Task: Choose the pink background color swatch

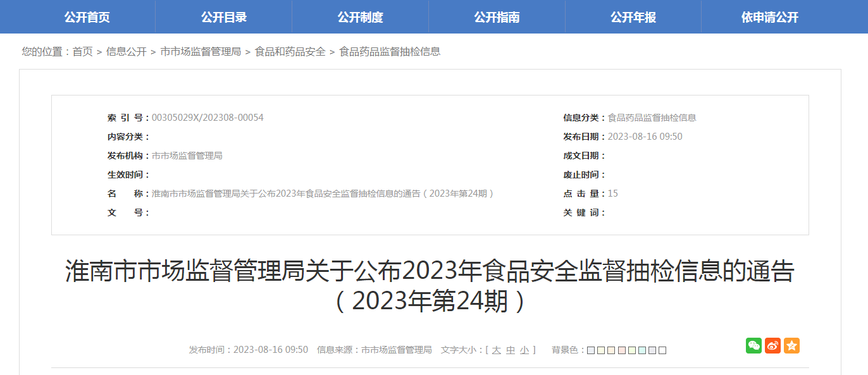Action: click(x=621, y=350)
